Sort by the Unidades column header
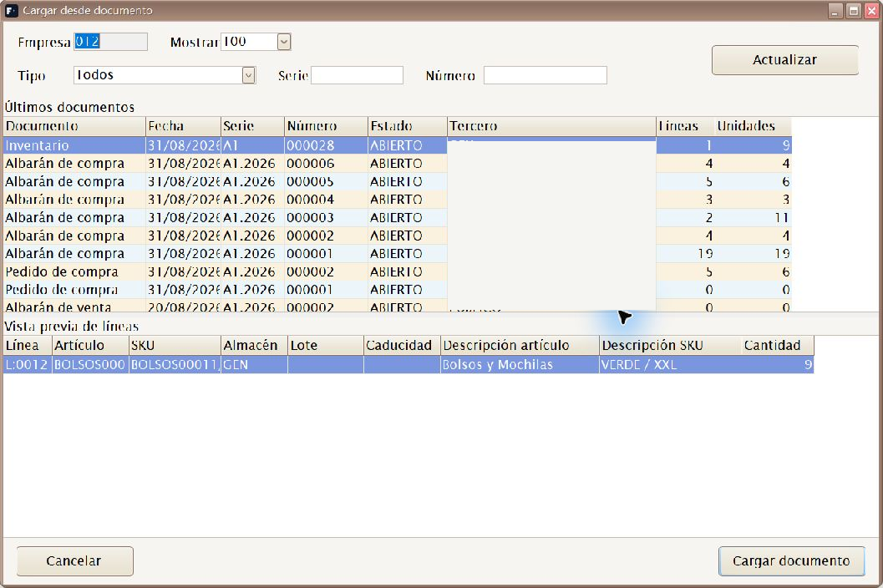Screen dimensions: 883x588 753,126
